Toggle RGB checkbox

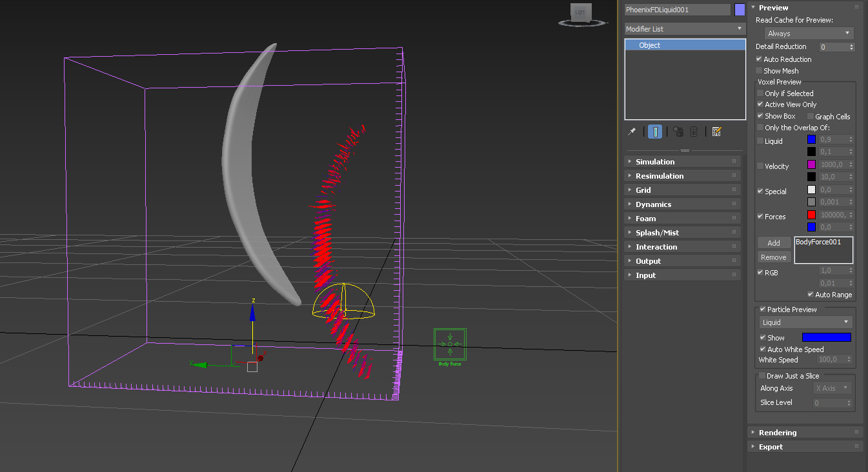pyautogui.click(x=760, y=273)
